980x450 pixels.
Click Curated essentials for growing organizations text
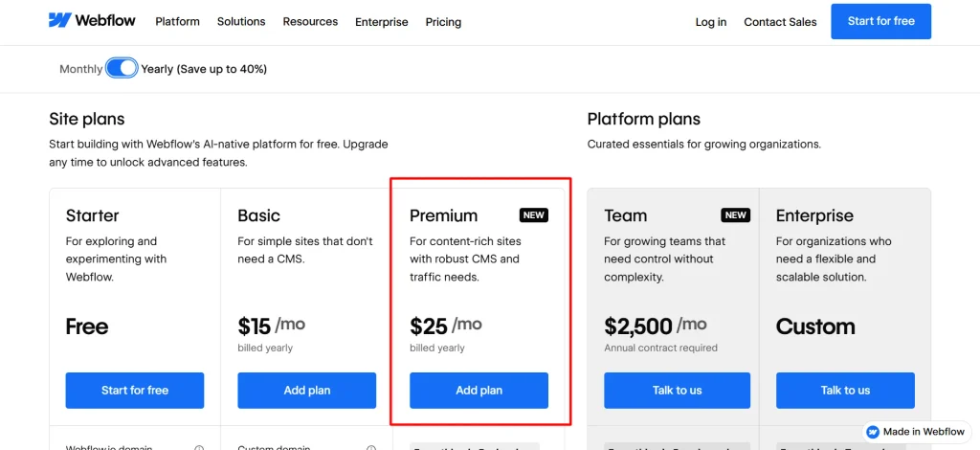pos(703,145)
